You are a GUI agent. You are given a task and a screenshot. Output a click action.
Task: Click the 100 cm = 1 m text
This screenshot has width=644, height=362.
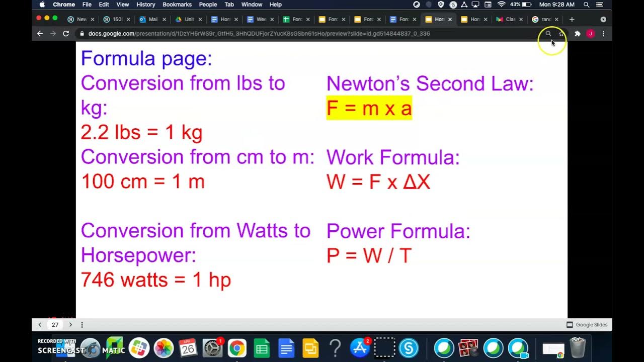coord(143,181)
